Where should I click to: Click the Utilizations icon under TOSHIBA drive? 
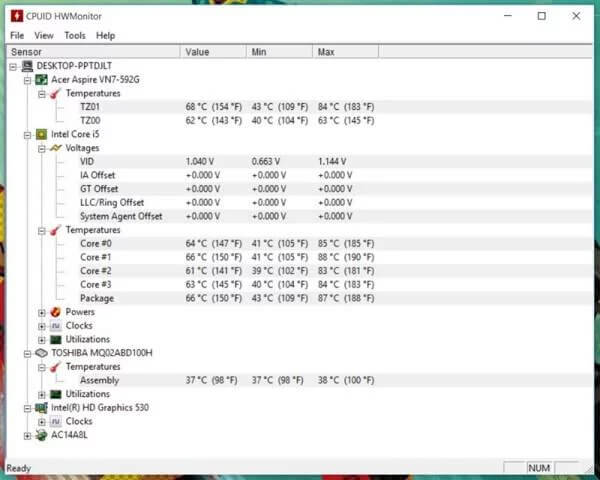point(55,394)
